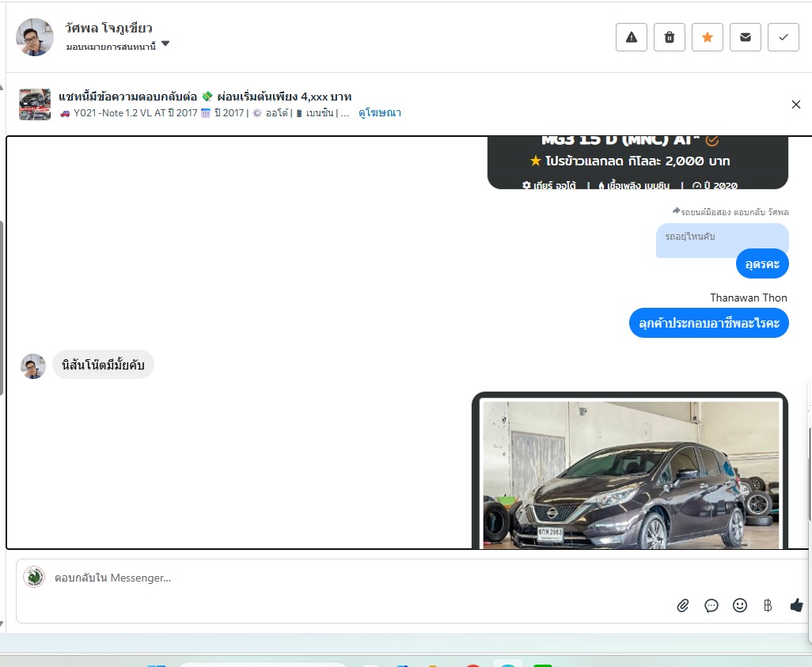
Task: Click the baht payment request icon
Action: [x=768, y=604]
